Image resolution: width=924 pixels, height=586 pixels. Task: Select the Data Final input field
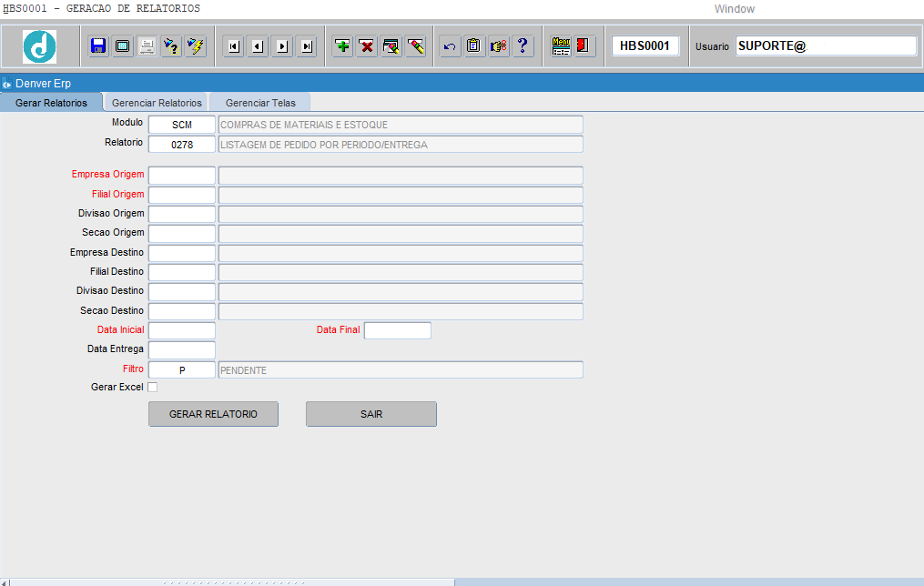pyautogui.click(x=397, y=330)
